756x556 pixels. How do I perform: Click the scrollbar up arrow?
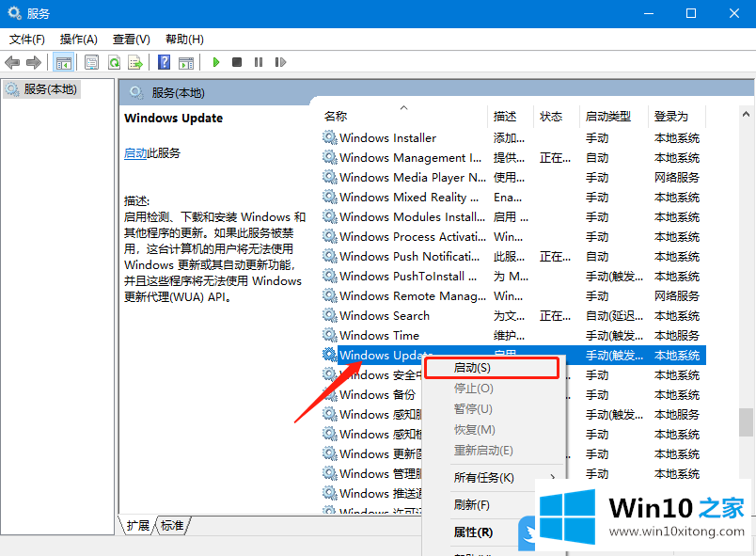(746, 114)
